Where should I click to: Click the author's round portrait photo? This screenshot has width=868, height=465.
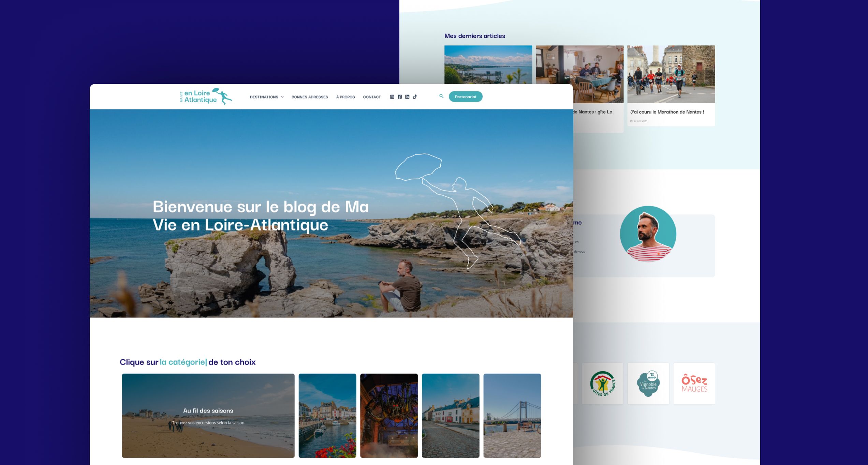click(x=648, y=234)
